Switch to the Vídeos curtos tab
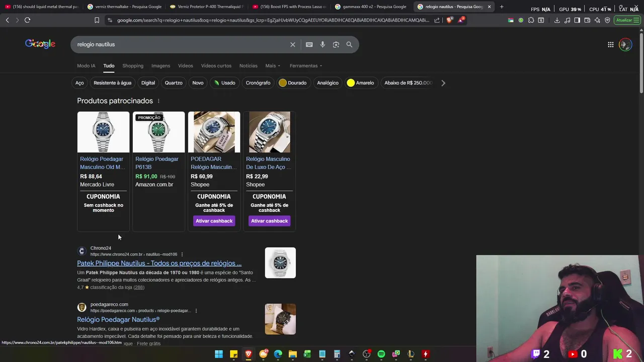The image size is (644, 362). pyautogui.click(x=216, y=66)
